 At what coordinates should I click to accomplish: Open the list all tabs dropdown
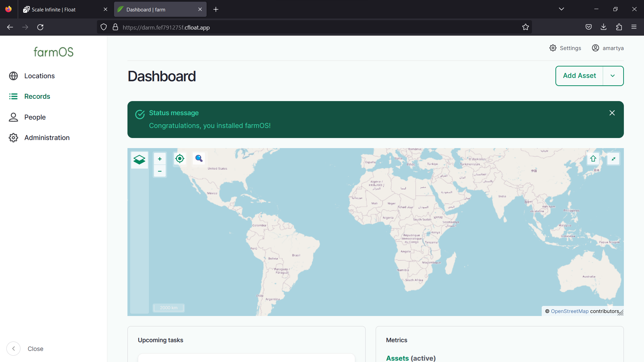[x=561, y=9]
